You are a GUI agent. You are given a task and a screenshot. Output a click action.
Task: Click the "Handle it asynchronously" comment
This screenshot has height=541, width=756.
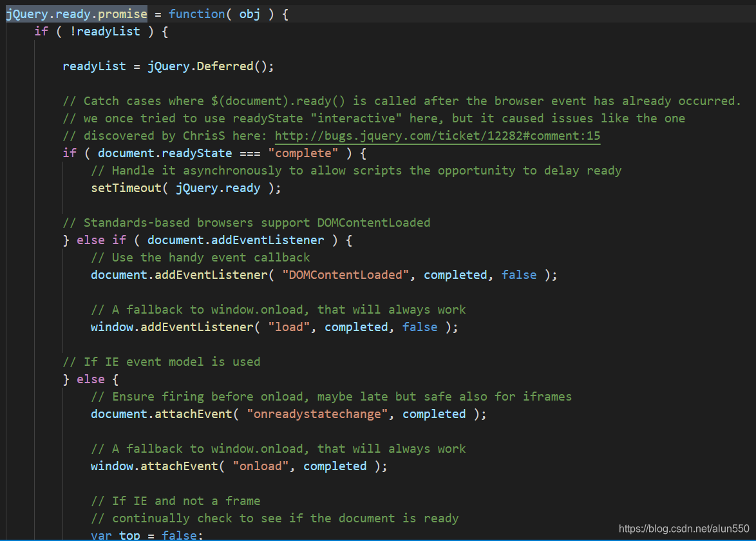tap(356, 171)
